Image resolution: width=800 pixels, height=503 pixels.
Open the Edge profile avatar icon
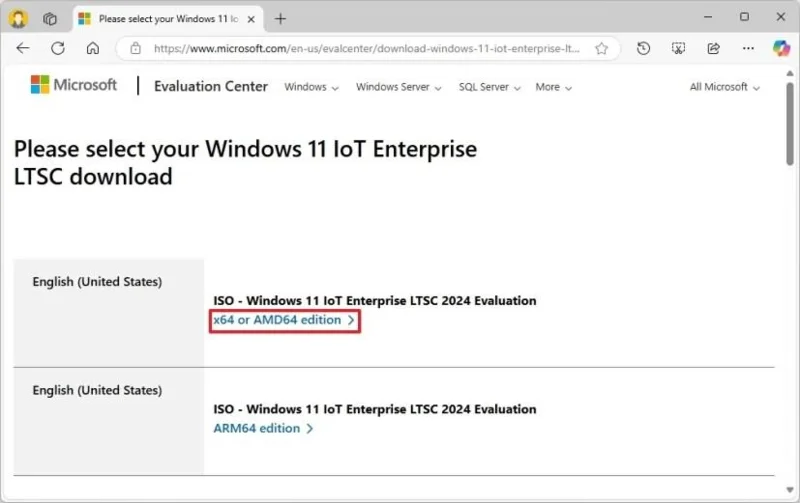click(18, 19)
